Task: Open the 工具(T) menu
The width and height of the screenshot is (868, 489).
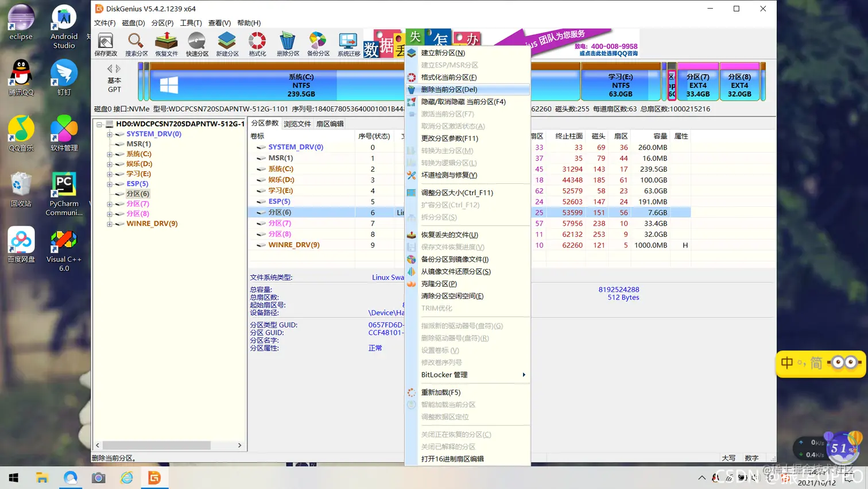Action: [x=189, y=23]
